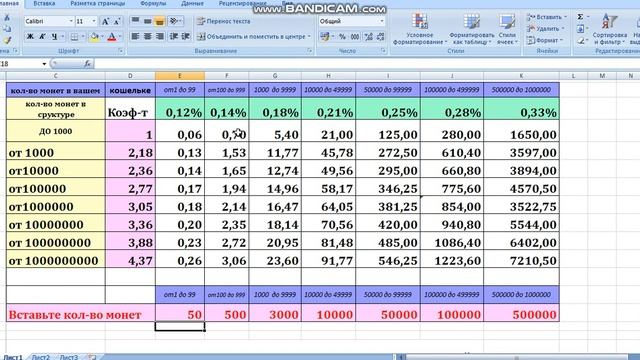Viewport: 640px width, 360px height.
Task: Toggle align text left
Action: [135, 37]
